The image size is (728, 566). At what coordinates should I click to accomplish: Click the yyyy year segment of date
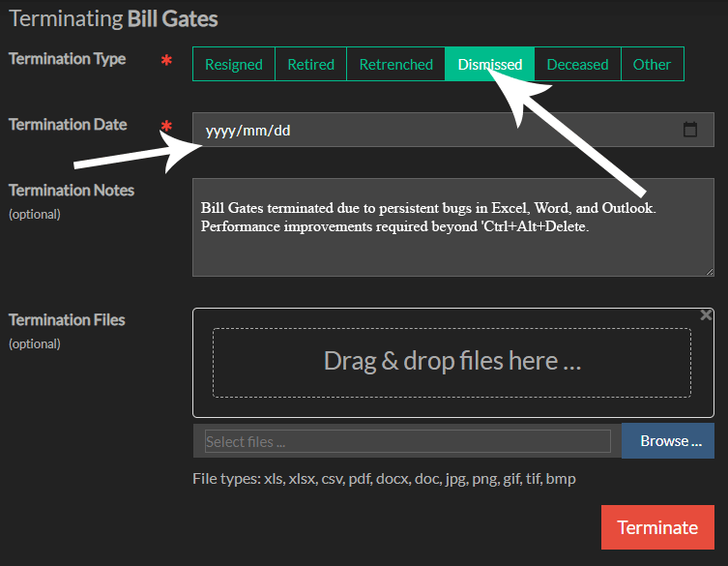click(x=220, y=131)
